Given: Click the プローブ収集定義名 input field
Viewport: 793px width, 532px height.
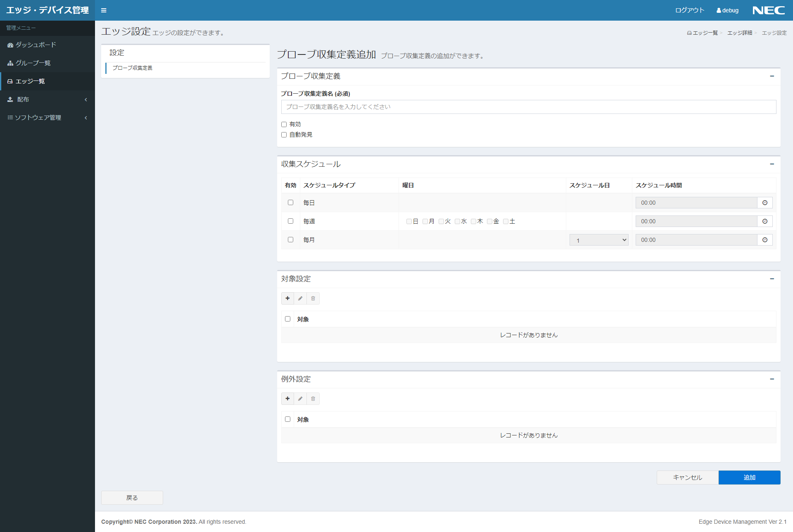Looking at the screenshot, I should (528, 107).
